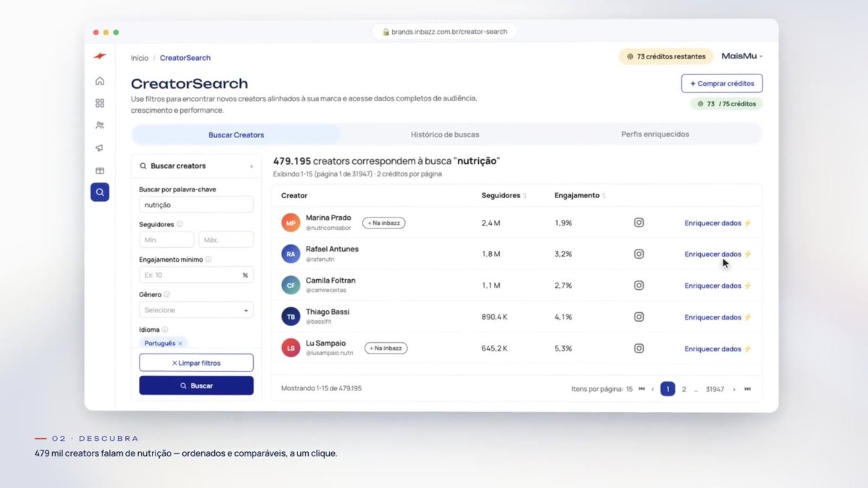Click Instagram icon in Marina Prado row
This screenshot has height=488, width=868.
pyautogui.click(x=639, y=223)
